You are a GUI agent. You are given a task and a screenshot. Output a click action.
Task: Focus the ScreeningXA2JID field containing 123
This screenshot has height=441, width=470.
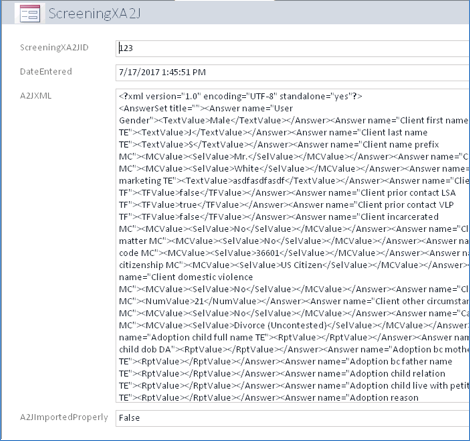click(292, 48)
